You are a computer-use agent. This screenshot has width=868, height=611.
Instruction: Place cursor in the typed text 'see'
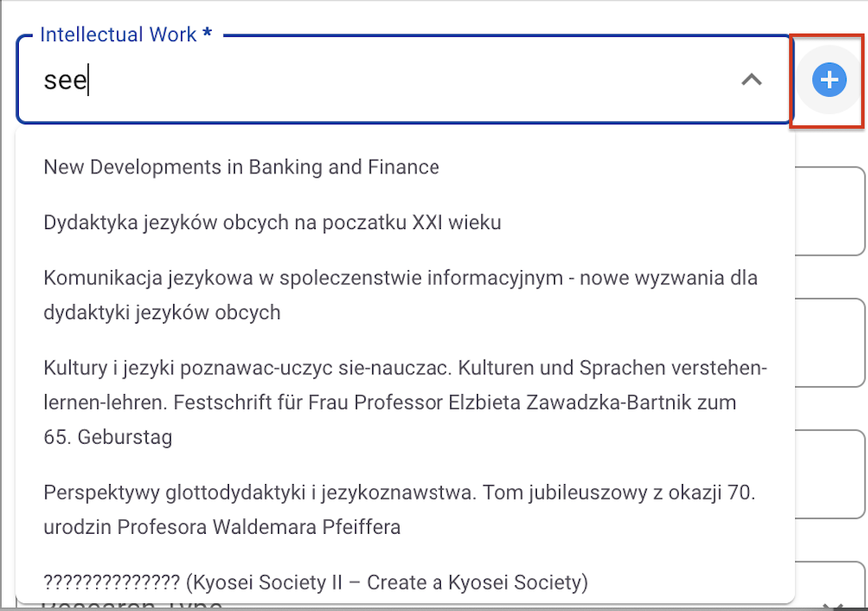point(65,81)
